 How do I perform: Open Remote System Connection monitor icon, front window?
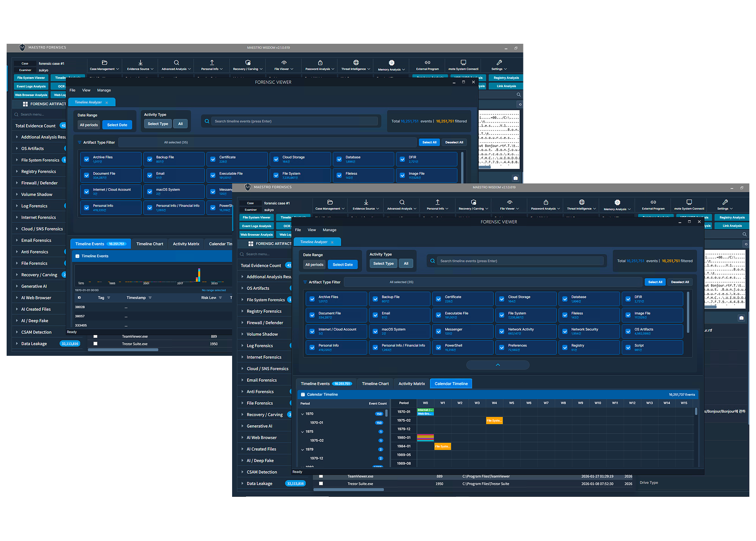(689, 202)
